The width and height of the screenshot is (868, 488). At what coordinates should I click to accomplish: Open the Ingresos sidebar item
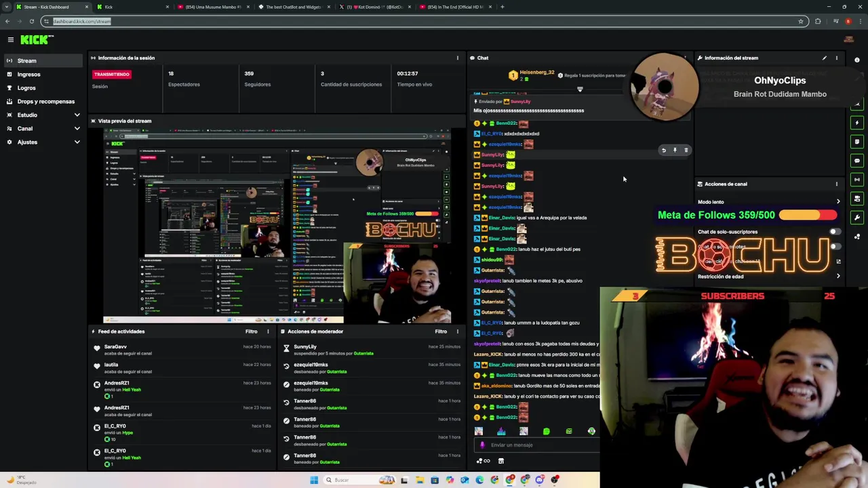[43, 75]
